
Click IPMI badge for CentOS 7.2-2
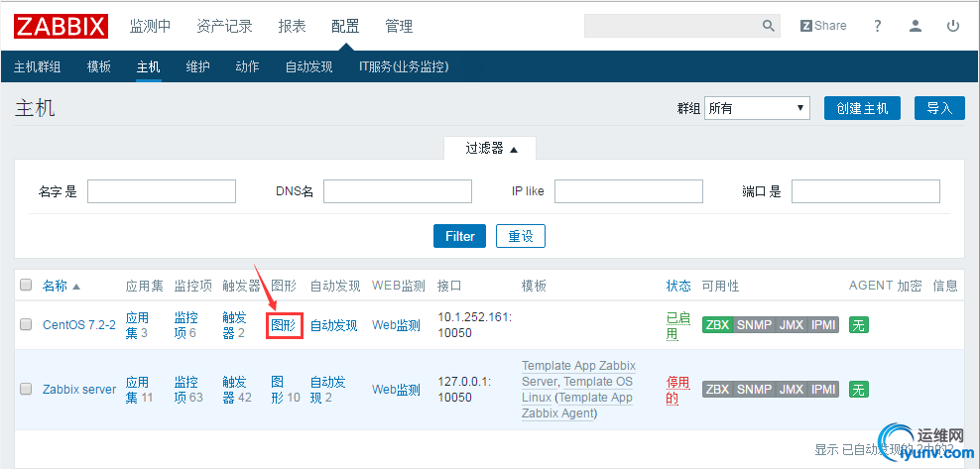(x=823, y=325)
